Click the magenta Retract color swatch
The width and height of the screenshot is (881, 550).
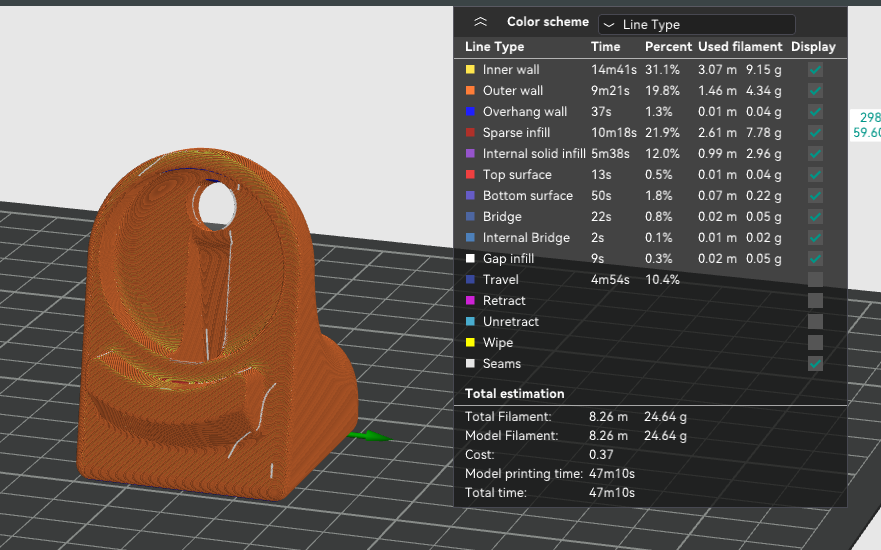[x=470, y=301]
